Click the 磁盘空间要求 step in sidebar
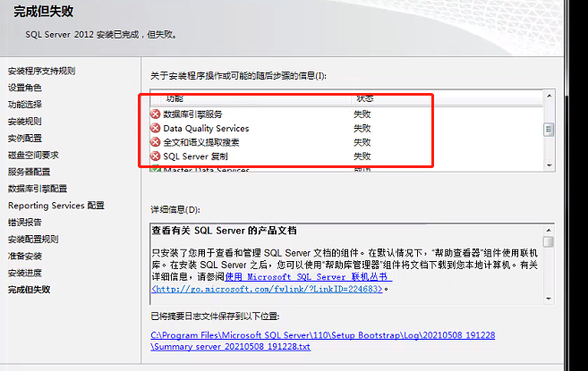 point(33,156)
